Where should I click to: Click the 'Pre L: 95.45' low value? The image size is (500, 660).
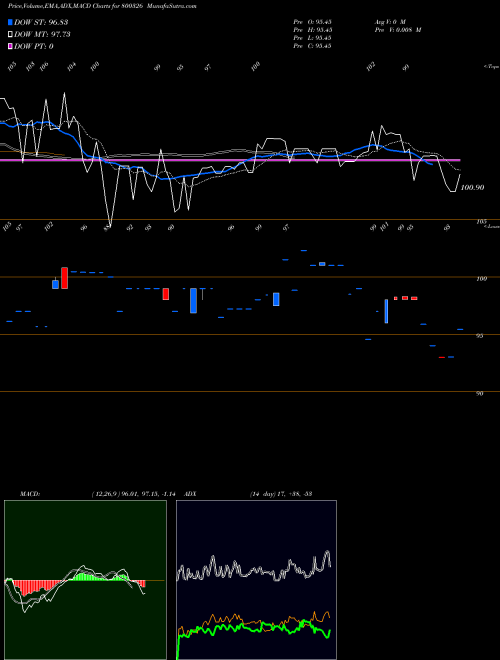[x=312, y=38]
